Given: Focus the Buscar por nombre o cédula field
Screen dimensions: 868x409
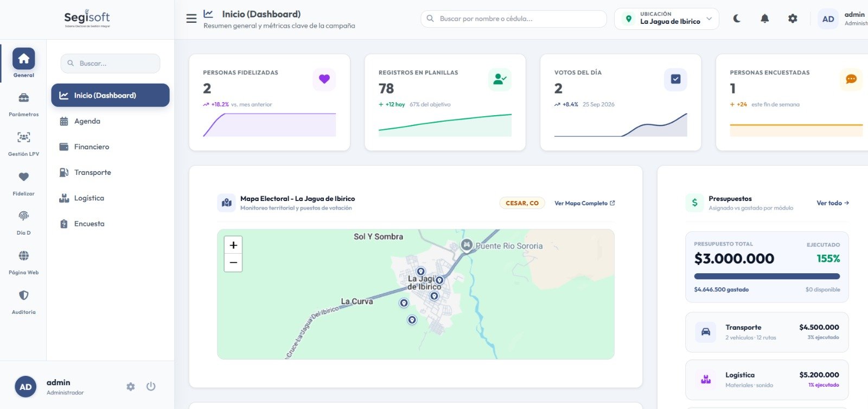Looking at the screenshot, I should (x=513, y=18).
